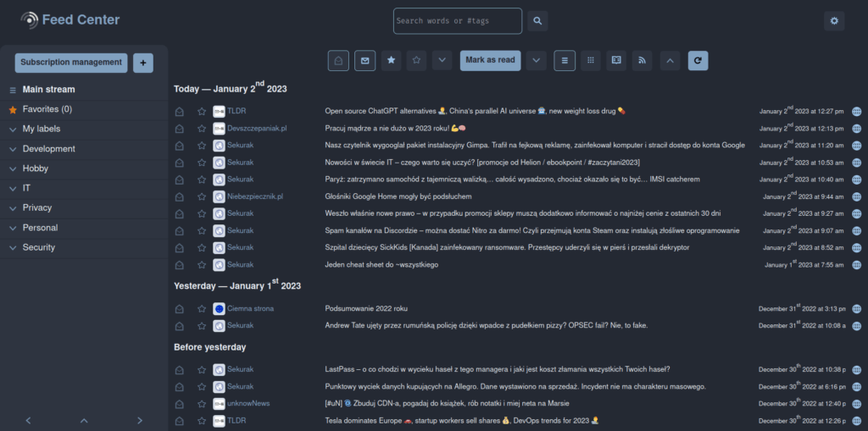868x431 pixels.
Task: Open unknowNews feed link
Action: coord(248,403)
